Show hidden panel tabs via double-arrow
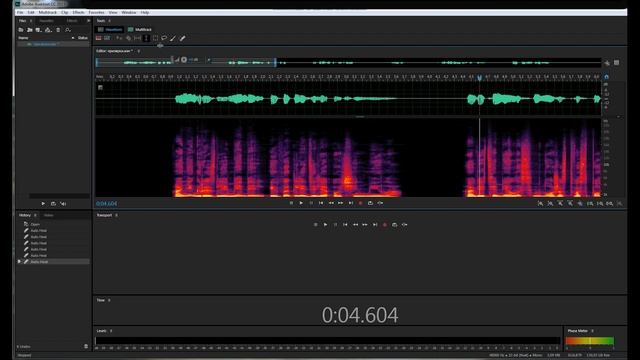 coord(89,20)
